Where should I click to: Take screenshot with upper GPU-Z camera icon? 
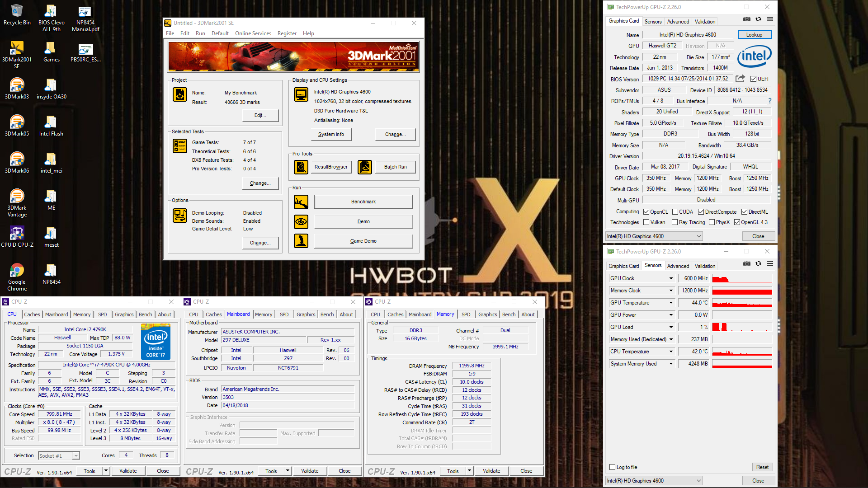(x=747, y=19)
